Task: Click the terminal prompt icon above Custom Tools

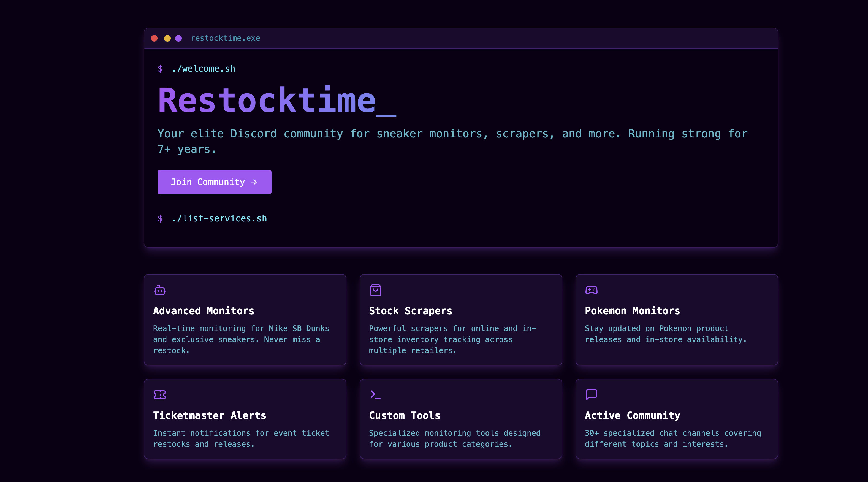Action: pyautogui.click(x=375, y=394)
